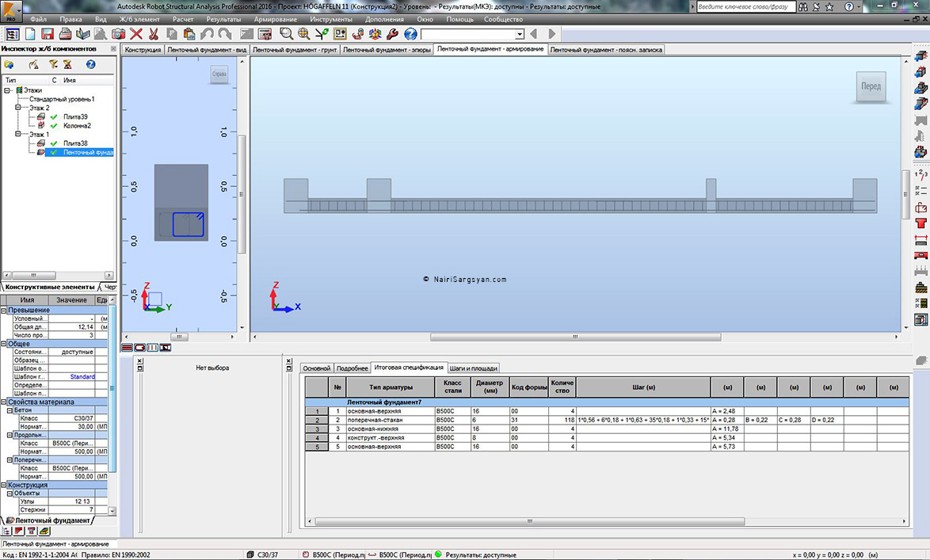Open the Ж/б элемент menu
The image size is (930, 560).
click(x=139, y=19)
